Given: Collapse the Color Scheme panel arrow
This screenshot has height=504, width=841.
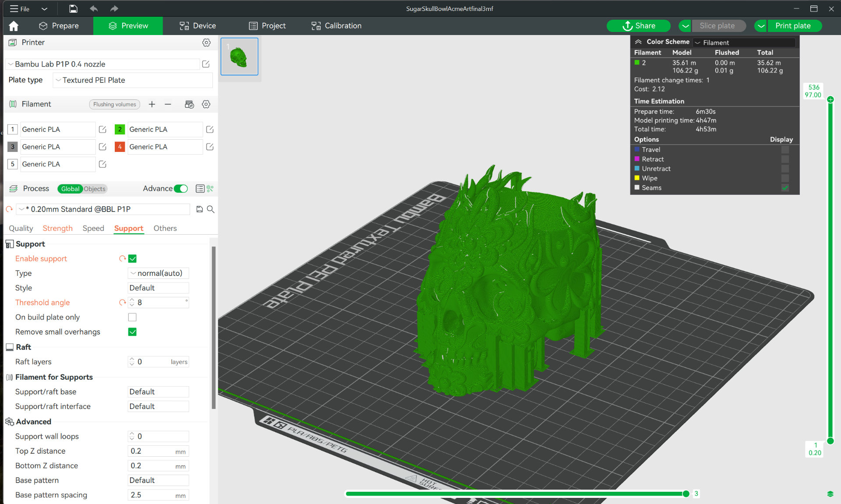Looking at the screenshot, I should click(x=638, y=42).
